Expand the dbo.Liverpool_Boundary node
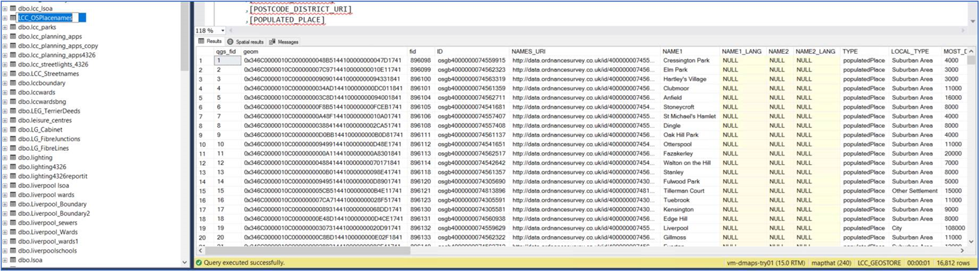 [5, 204]
